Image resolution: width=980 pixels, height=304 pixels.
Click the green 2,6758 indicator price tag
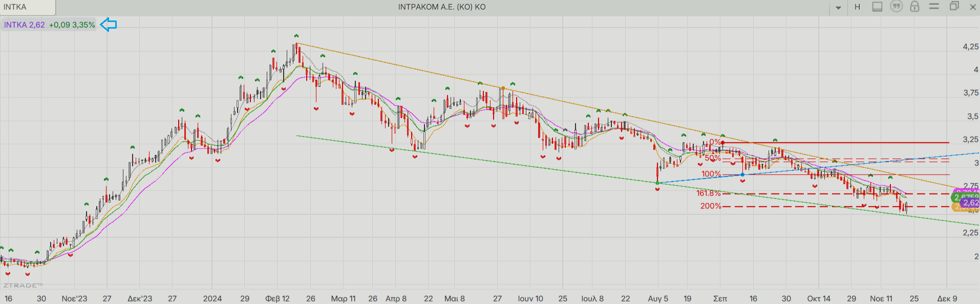pos(965,197)
